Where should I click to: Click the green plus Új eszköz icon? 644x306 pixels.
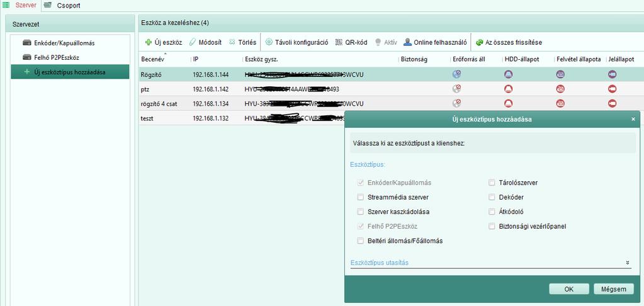149,42
